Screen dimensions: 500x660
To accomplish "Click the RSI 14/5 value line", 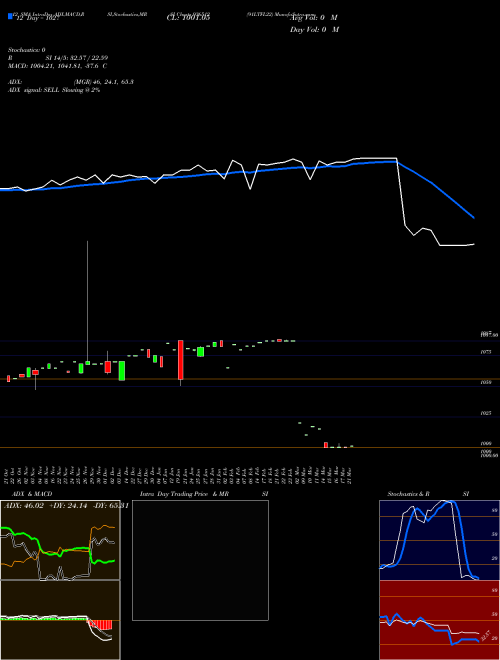I will point(59,58).
